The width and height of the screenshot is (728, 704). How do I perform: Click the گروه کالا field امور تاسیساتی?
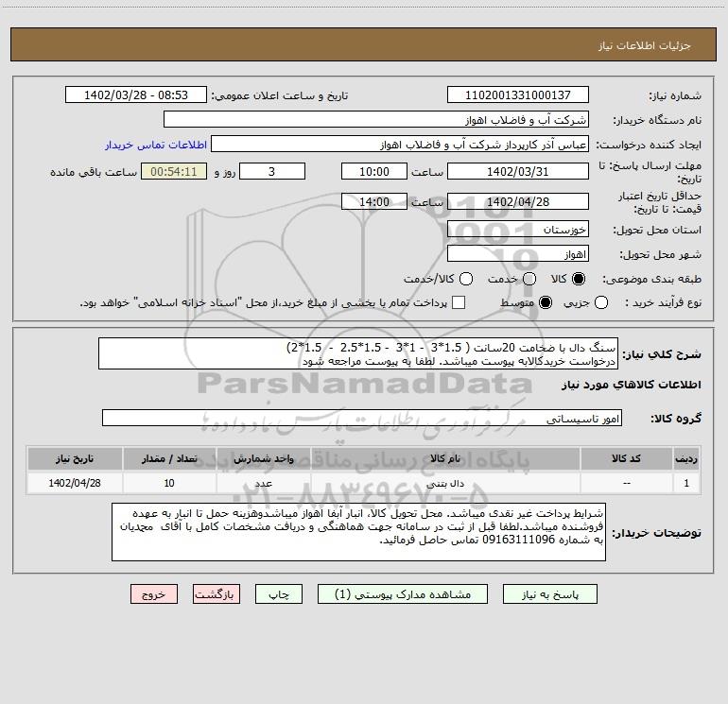[362, 418]
